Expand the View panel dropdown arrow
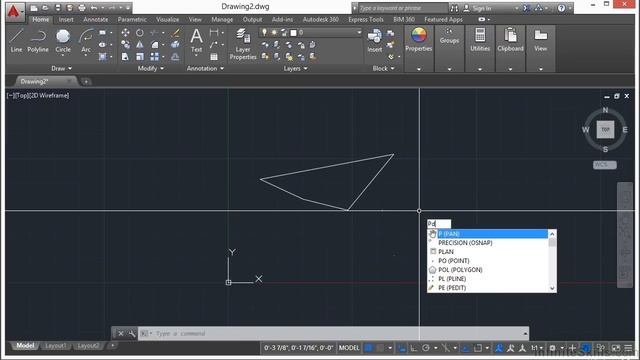Image resolution: width=640 pixels, height=360 pixels. pos(540,69)
